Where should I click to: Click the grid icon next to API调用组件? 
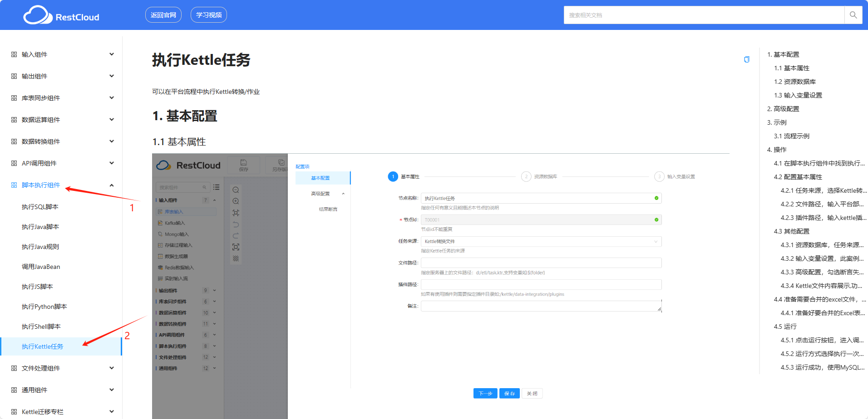[14, 163]
